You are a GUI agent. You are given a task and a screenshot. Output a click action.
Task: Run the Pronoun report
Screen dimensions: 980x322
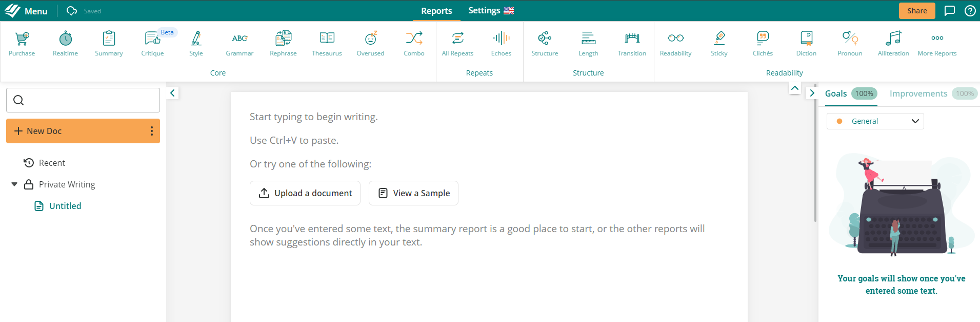coord(850,44)
